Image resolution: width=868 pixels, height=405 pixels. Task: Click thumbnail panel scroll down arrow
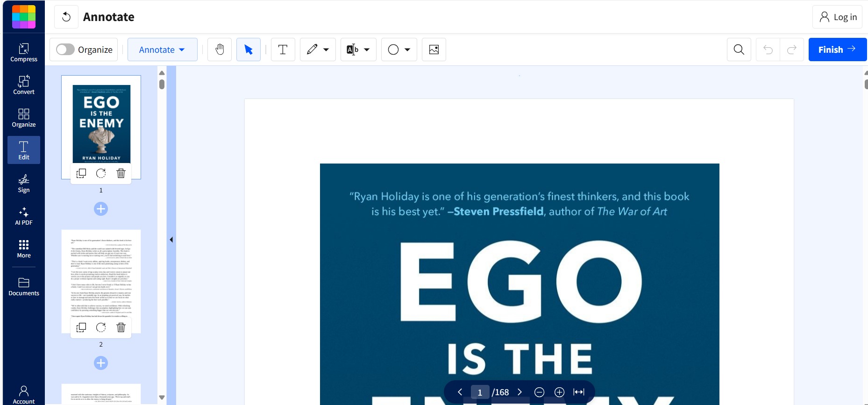tap(162, 398)
